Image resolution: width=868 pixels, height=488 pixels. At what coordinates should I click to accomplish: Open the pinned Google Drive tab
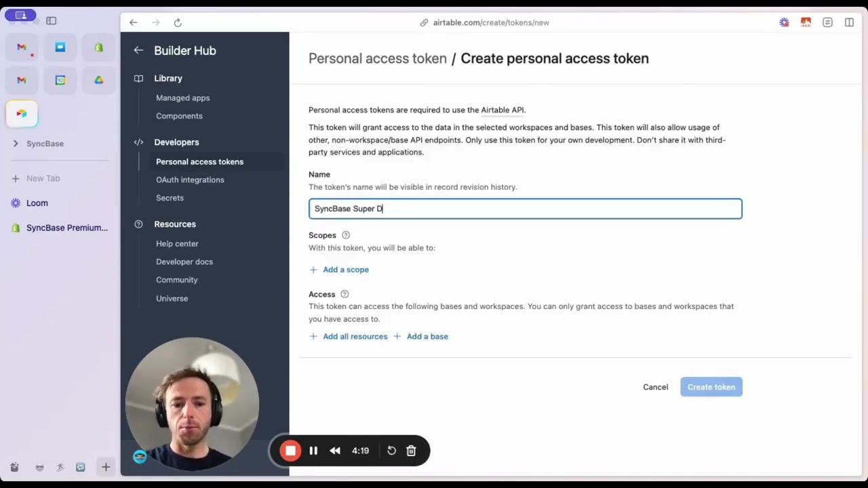(99, 80)
